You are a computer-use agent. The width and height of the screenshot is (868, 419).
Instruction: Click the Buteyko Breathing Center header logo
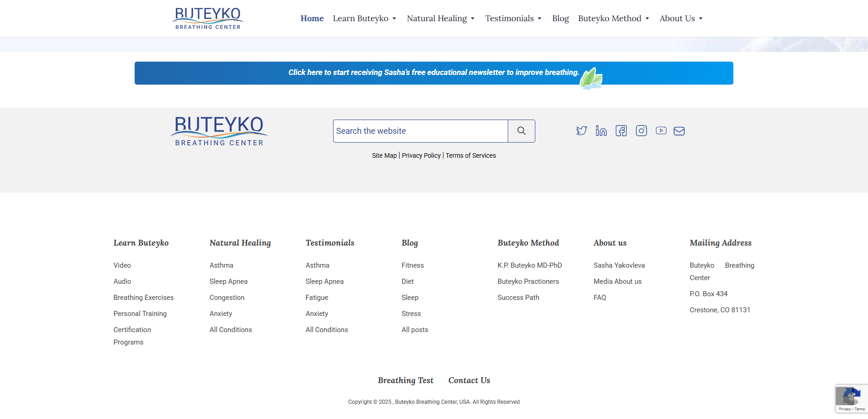coord(208,18)
